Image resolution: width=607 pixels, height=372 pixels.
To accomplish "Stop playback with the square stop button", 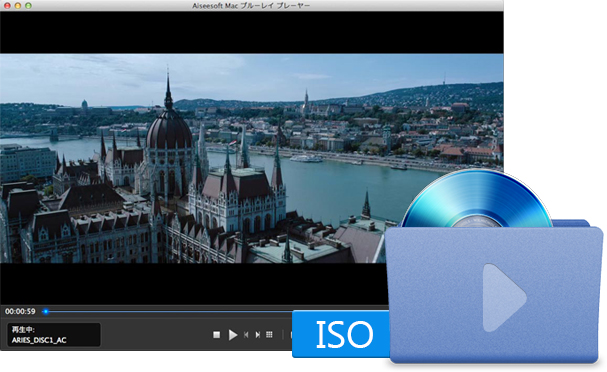I will 216,334.
